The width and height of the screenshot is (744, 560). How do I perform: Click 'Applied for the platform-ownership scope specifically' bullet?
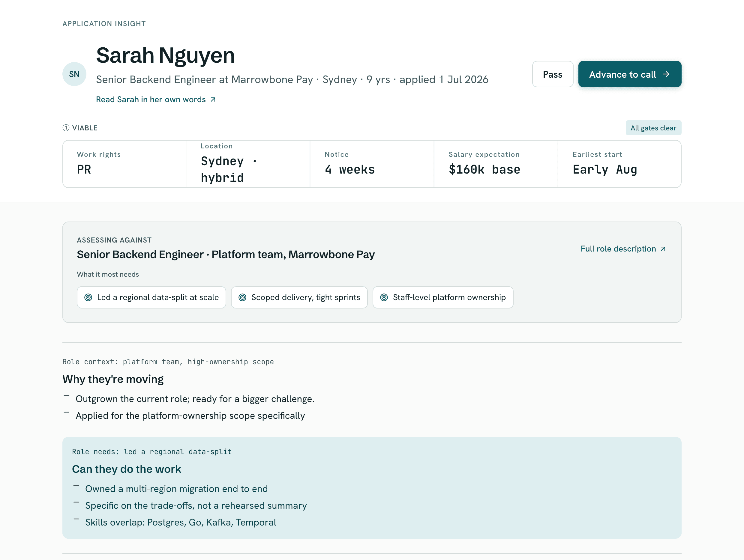coord(190,416)
